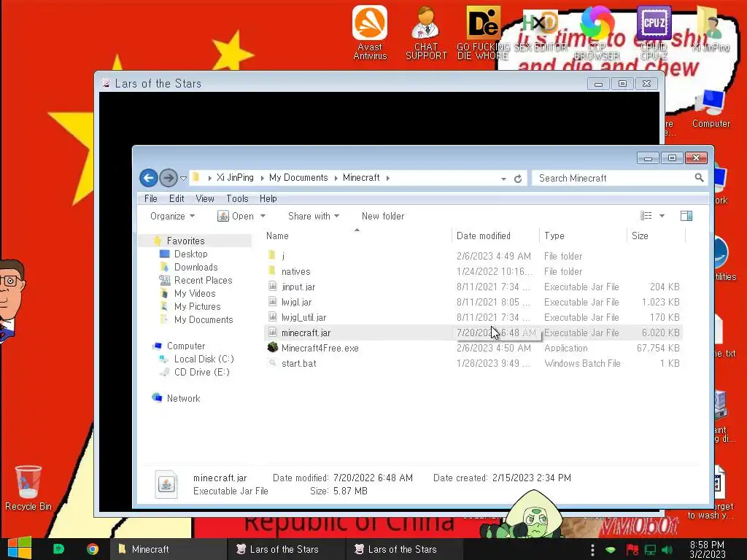747x560 pixels.
Task: Click the network icon in system tray
Action: (x=650, y=550)
